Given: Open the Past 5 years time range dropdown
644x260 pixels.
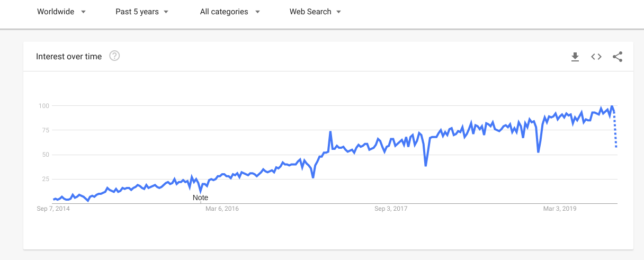Looking at the screenshot, I should pyautogui.click(x=142, y=12).
